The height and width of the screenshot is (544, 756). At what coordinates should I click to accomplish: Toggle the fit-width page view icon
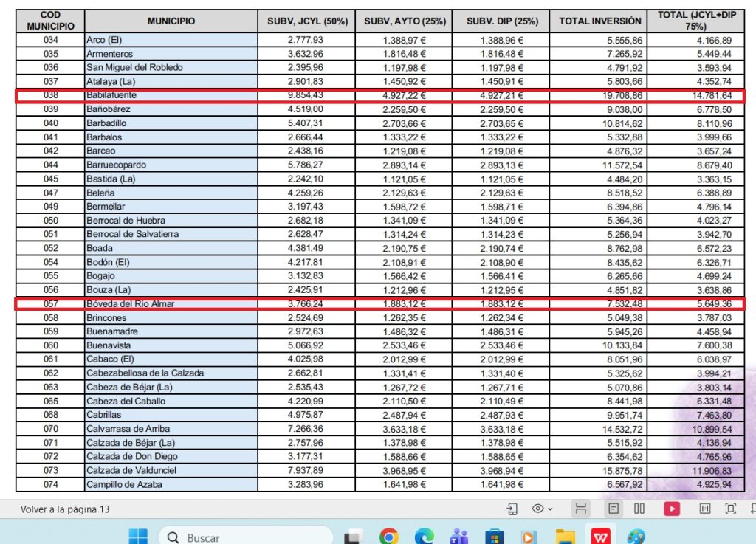(x=581, y=509)
